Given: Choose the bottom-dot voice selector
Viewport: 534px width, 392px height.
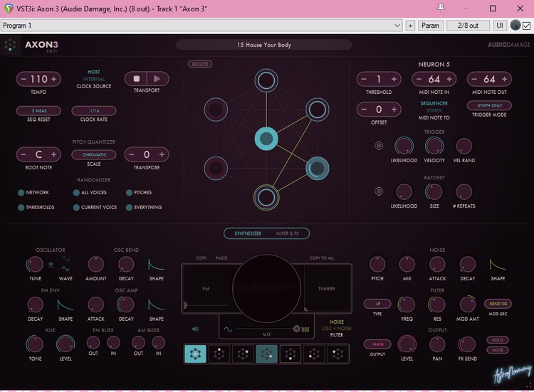Looking at the screenshot, I should 290,354.
